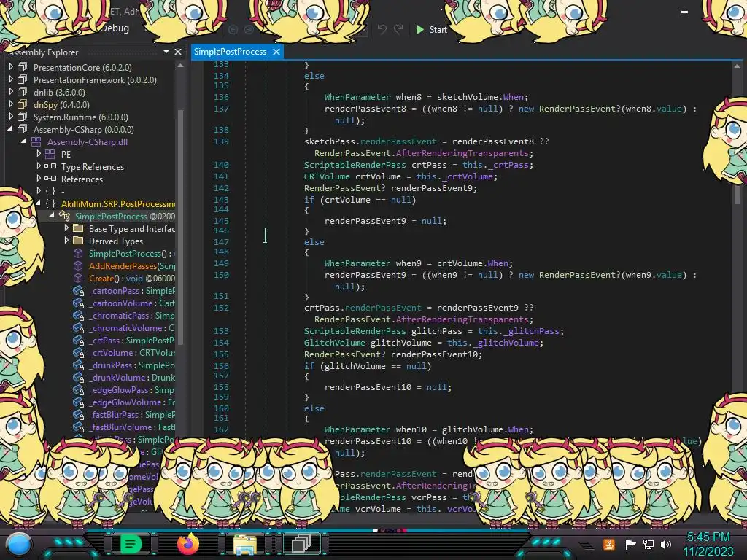Click the orange Java tray icon
This screenshot has width=747, height=560.
(609, 544)
